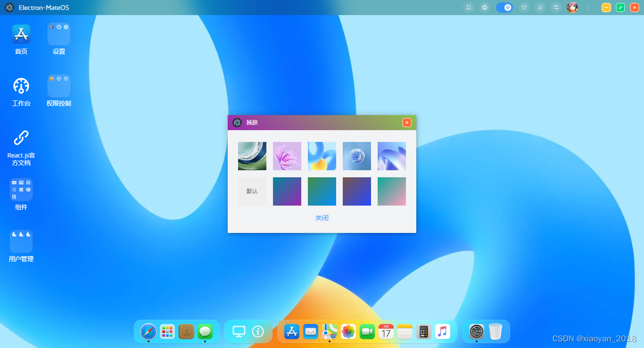Open Contacts in the dock
Viewport: 644px width, 348px height.
point(187,331)
